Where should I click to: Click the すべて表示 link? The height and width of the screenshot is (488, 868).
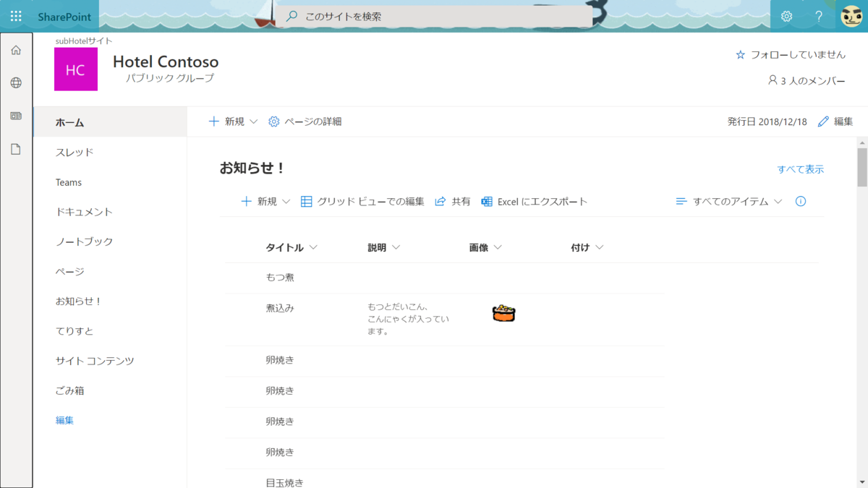[801, 168]
